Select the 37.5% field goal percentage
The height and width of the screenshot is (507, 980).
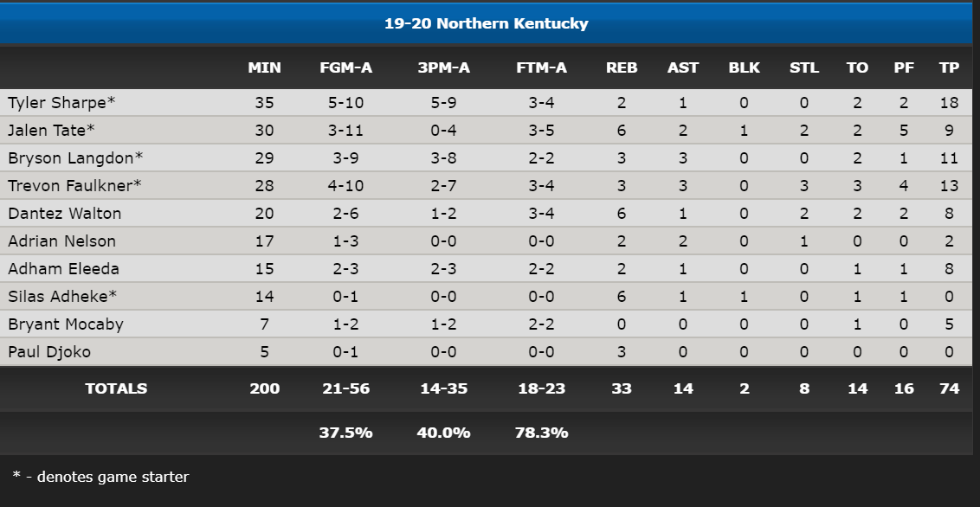pyautogui.click(x=345, y=433)
